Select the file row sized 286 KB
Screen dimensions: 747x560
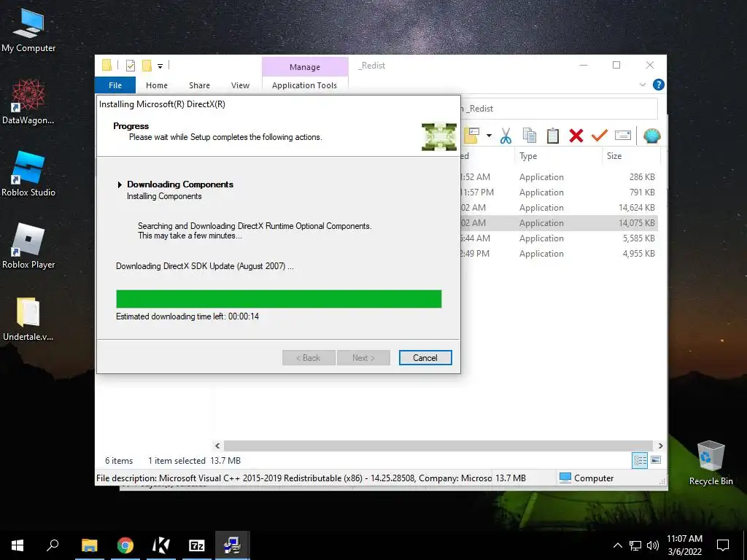tap(559, 176)
